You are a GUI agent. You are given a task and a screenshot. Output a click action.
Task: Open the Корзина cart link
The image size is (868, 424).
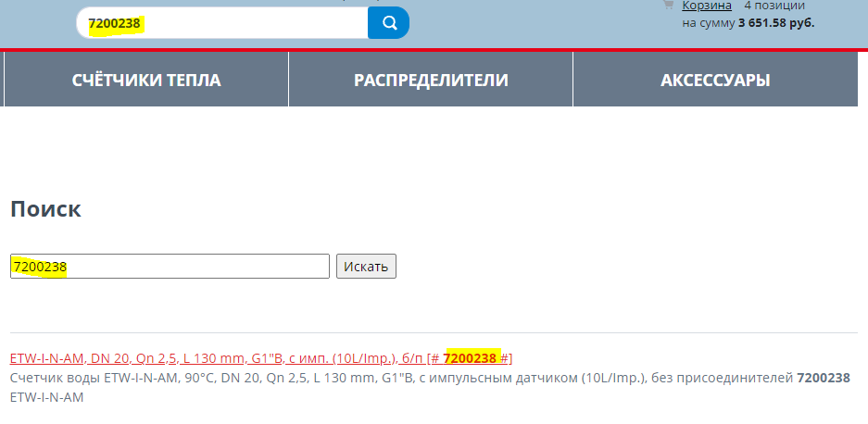[707, 6]
